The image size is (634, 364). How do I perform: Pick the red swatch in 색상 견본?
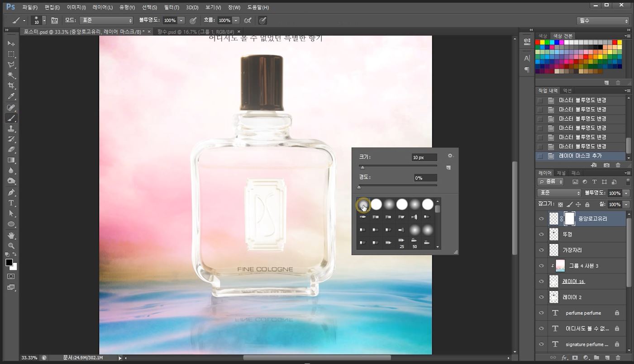point(538,42)
